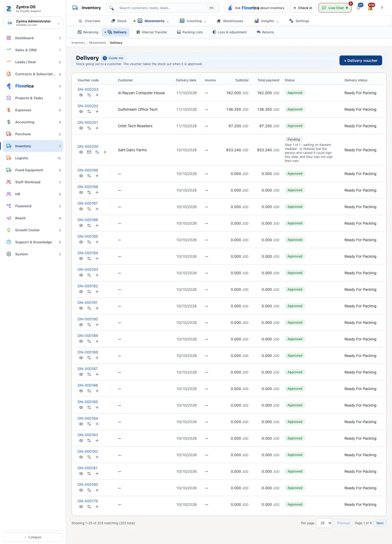
Task: Open System in the sidebar
Action: tap(33, 254)
